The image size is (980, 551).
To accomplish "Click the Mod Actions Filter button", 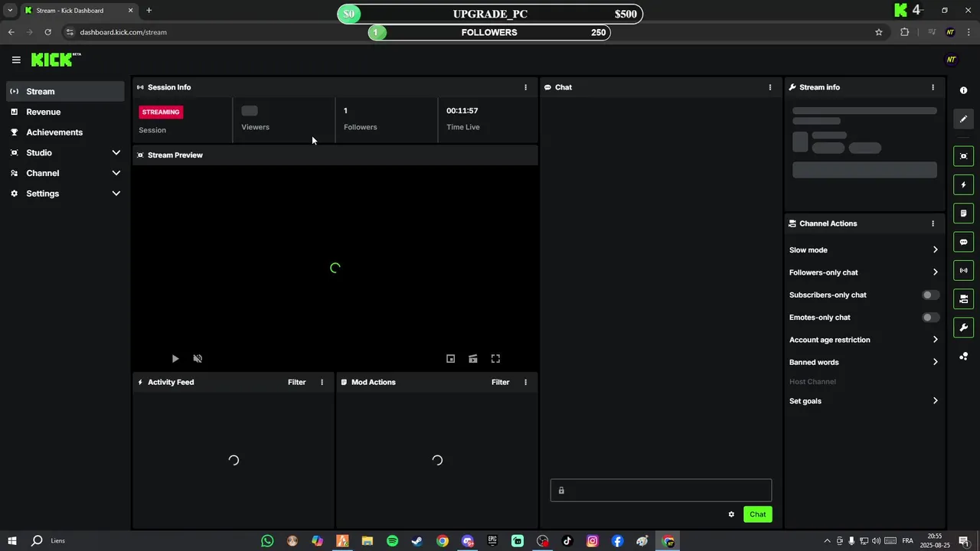I will (x=500, y=382).
